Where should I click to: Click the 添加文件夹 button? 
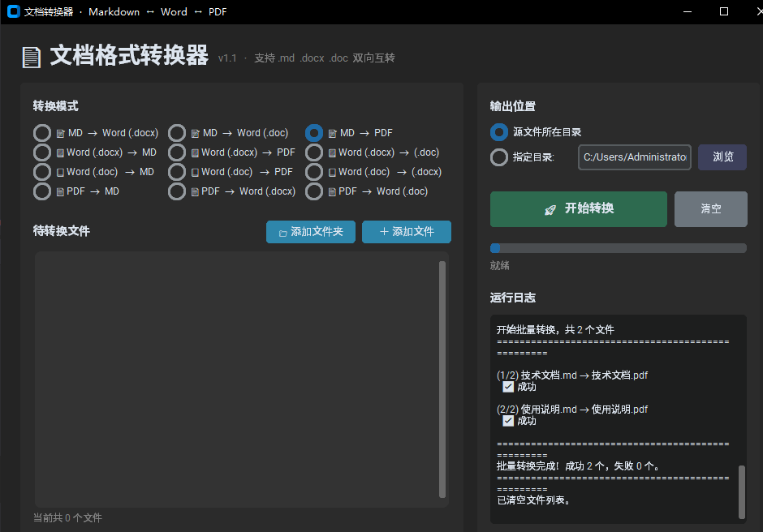click(310, 232)
